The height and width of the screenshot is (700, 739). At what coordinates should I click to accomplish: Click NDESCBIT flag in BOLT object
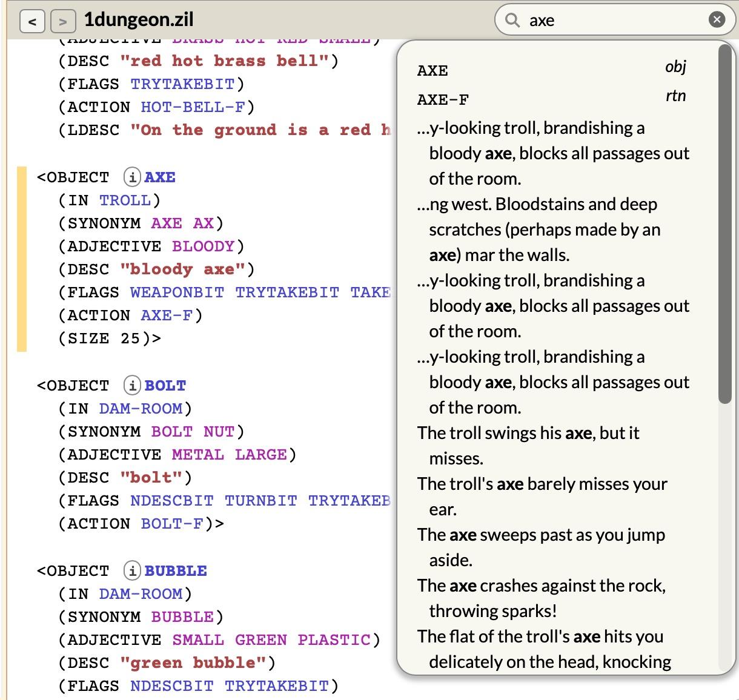172,501
